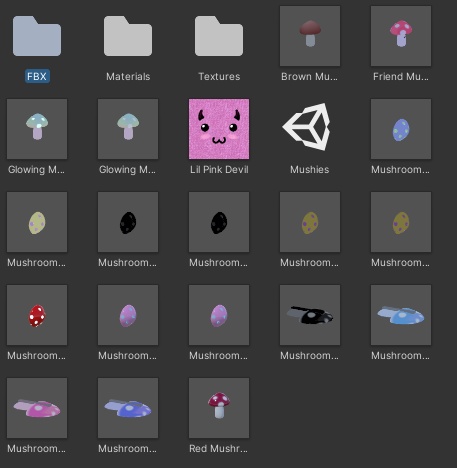Select the light blue flat mushroom cap asset
This screenshot has height=468, width=457.
point(401,315)
